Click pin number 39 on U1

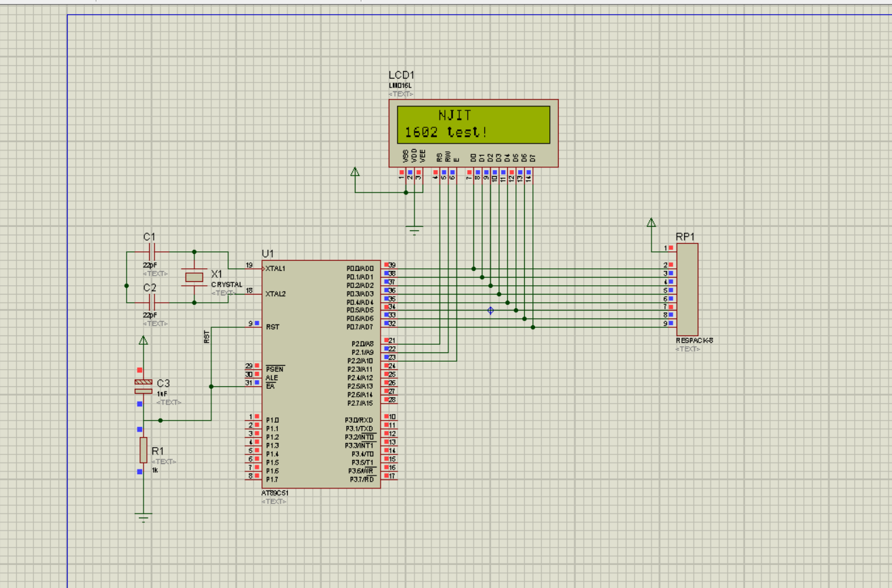click(x=392, y=265)
